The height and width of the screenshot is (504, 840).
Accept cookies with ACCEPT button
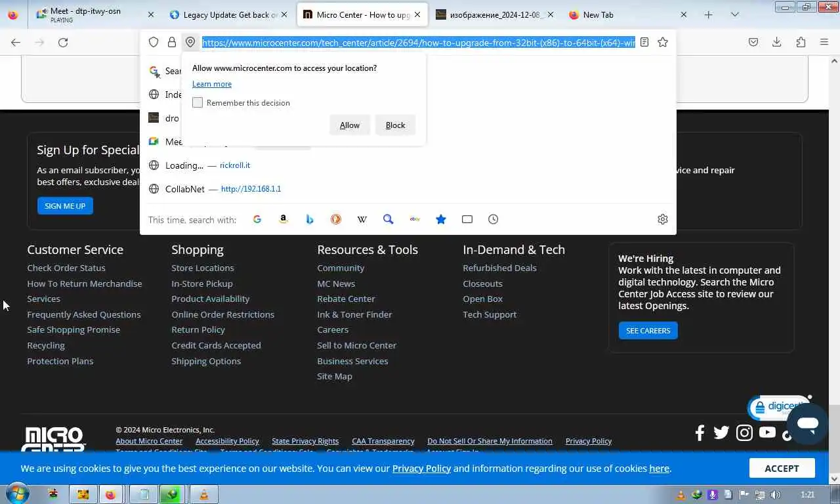[x=782, y=468]
